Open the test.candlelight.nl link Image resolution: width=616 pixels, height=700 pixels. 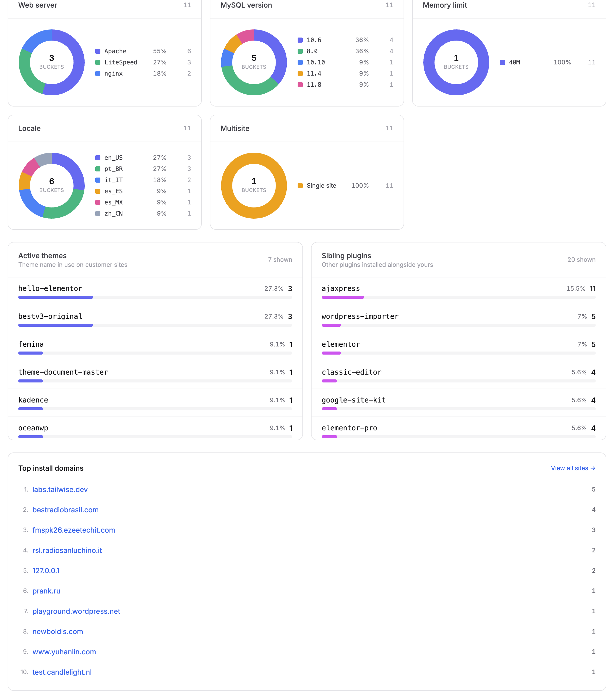62,672
